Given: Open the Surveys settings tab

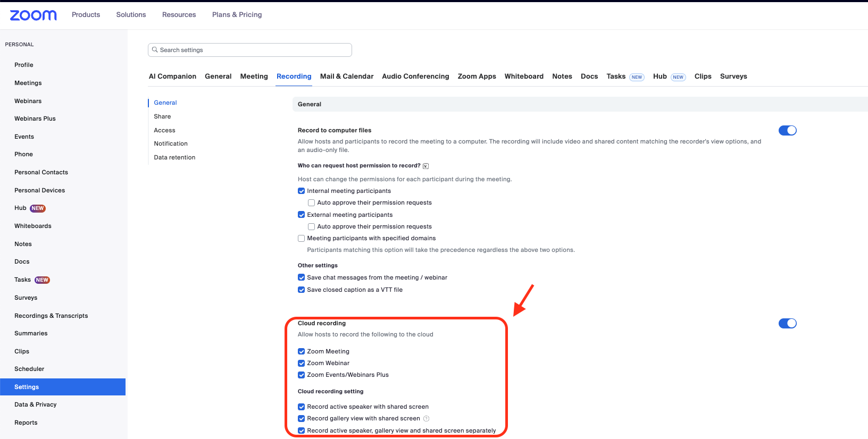Looking at the screenshot, I should click(733, 77).
